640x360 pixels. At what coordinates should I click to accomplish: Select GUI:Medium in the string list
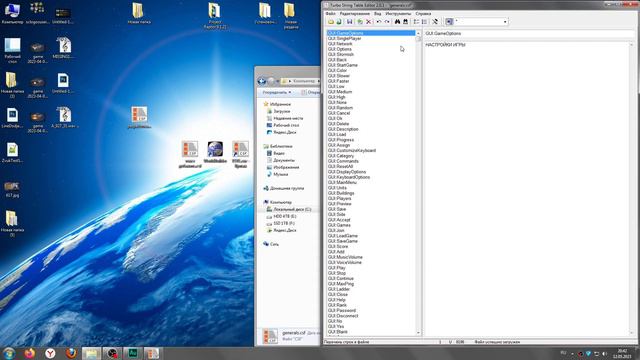pos(340,92)
